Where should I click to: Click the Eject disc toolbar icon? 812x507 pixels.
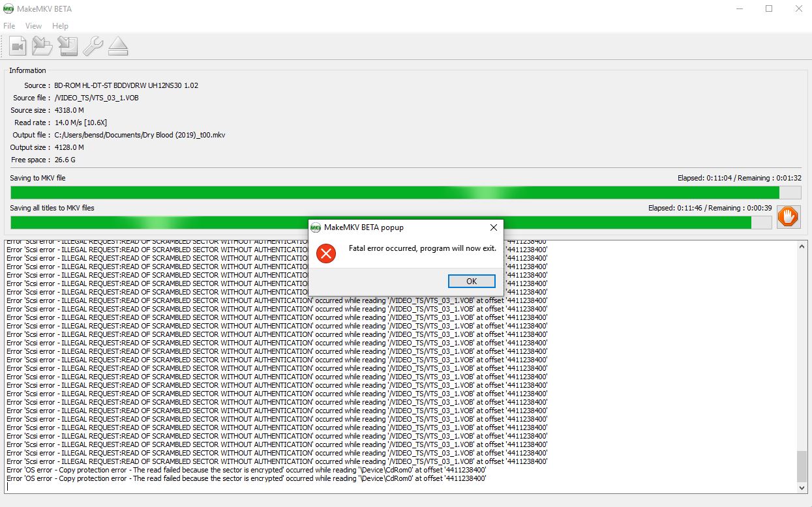coord(118,46)
